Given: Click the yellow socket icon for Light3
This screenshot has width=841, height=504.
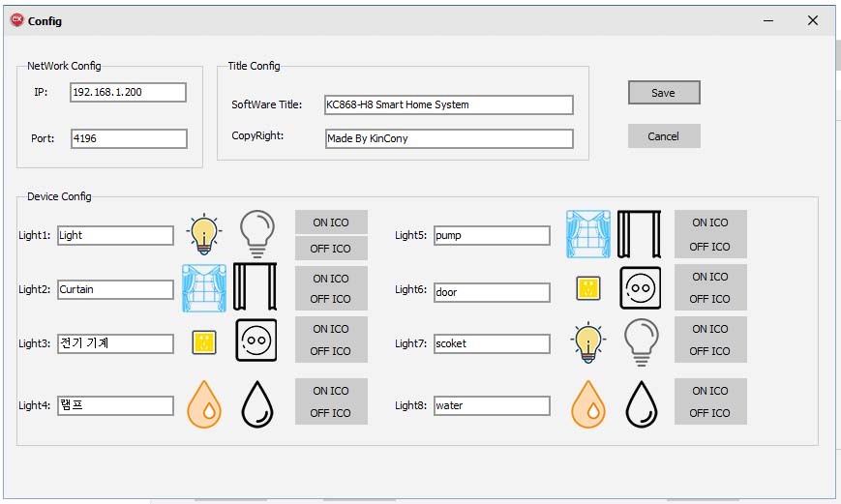Looking at the screenshot, I should 203,341.
